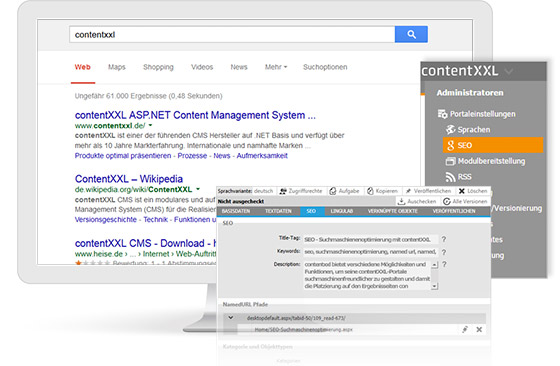Select the News search tab
This screenshot has width=560, height=366.
pos(239,67)
